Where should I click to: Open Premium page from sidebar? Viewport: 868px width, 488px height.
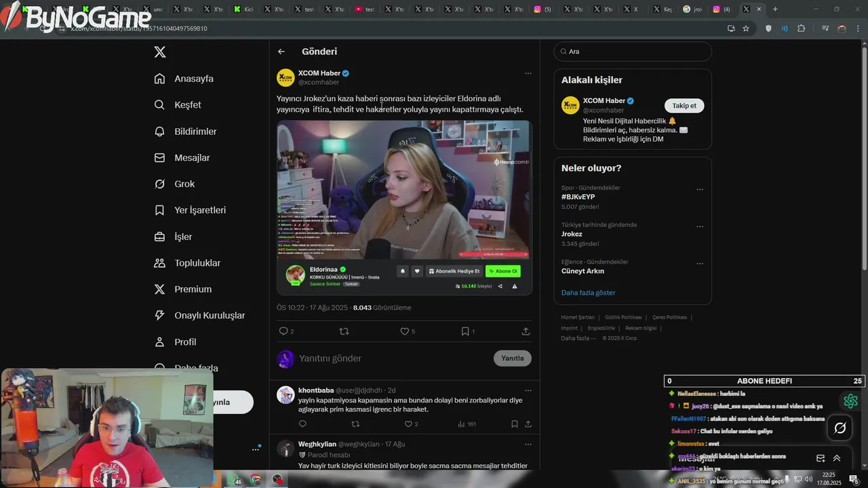point(183,289)
